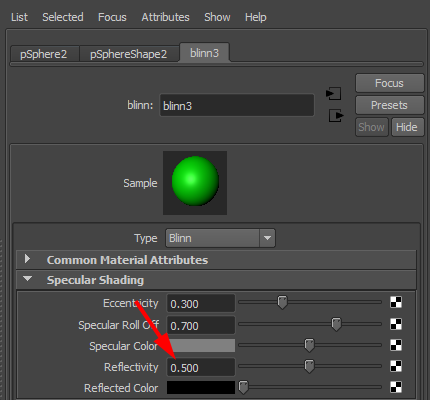
Task: Click the blinn name input field
Action: point(237,105)
